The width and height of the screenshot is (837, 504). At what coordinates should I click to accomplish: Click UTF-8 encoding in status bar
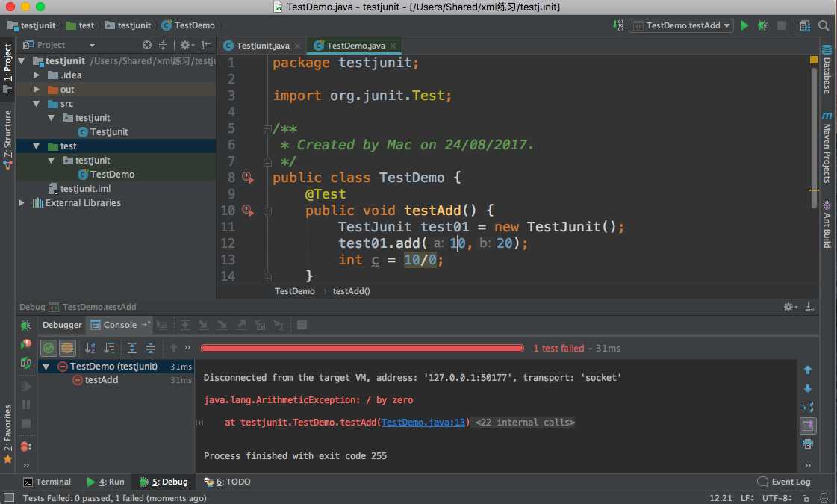[x=777, y=497]
